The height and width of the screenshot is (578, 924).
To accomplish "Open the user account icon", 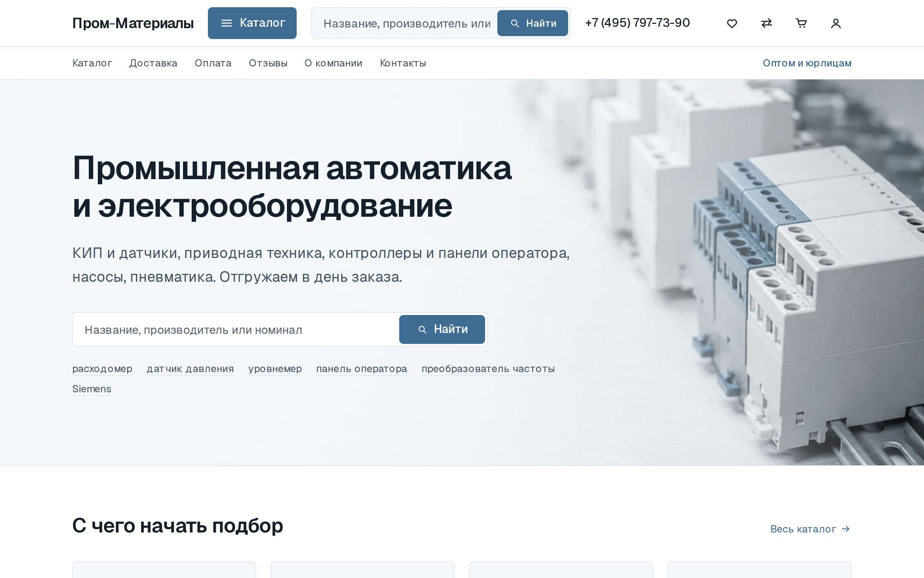I will click(836, 23).
